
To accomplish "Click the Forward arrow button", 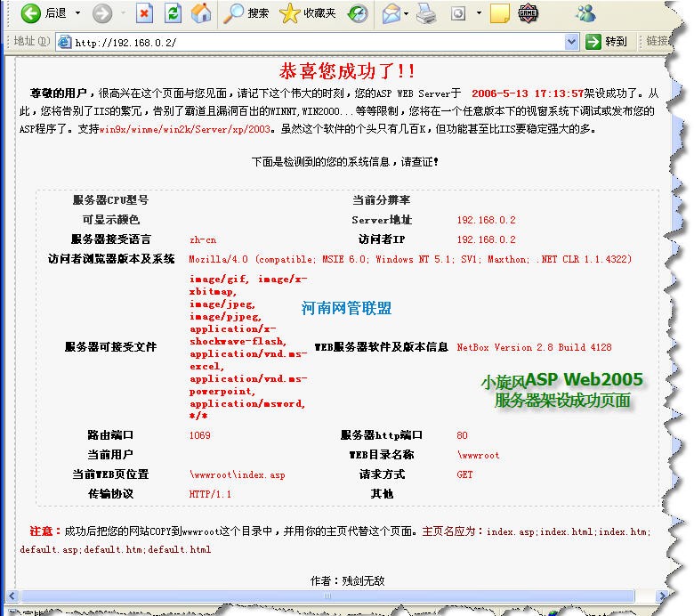I will point(102,13).
